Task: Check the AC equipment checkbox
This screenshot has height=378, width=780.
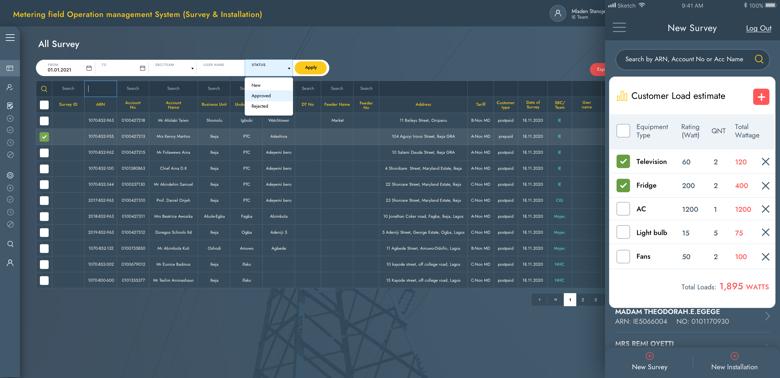Action: [x=623, y=209]
